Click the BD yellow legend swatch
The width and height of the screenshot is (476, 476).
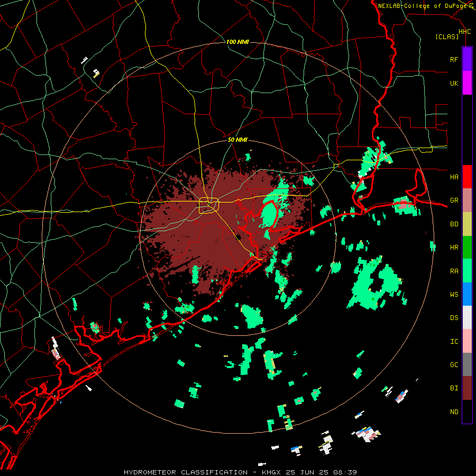pos(467,224)
